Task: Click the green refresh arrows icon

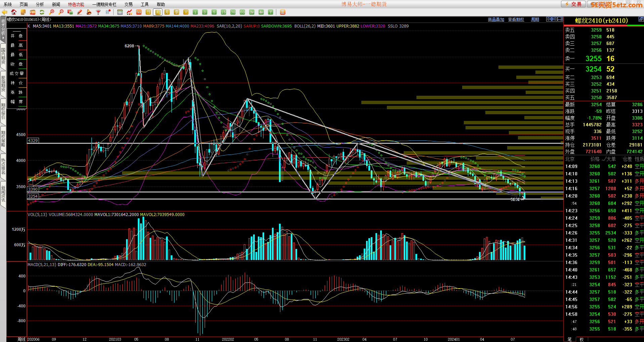Action: (x=42, y=12)
